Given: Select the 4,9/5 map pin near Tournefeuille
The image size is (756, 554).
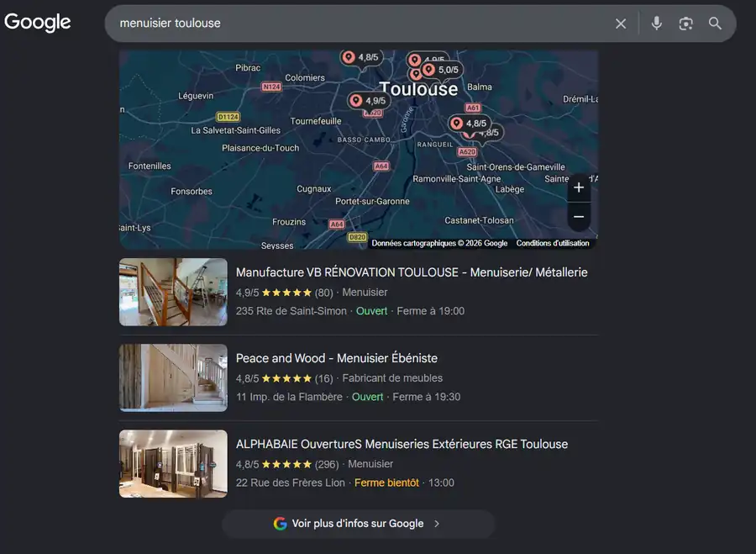Looking at the screenshot, I should [x=369, y=101].
